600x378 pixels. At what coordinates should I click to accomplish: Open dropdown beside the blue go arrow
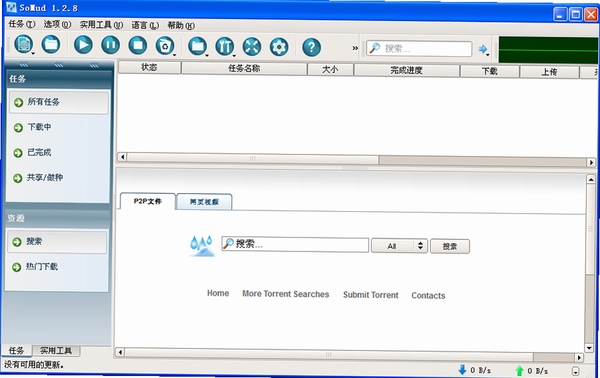tap(488, 55)
